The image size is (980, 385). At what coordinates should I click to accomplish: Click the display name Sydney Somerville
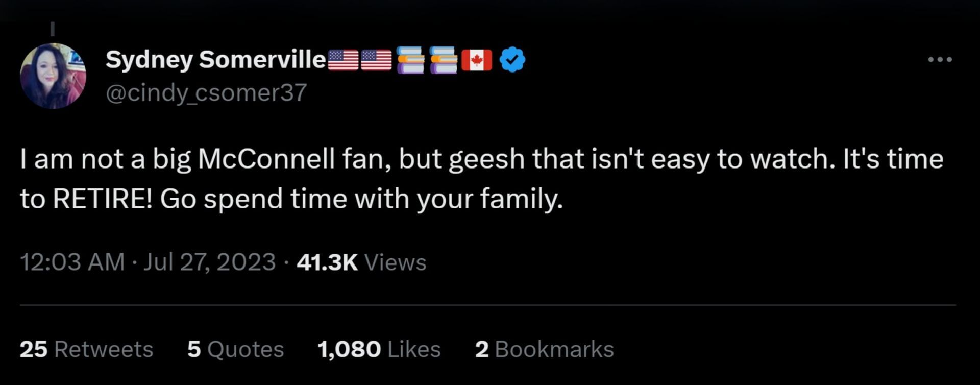coord(215,60)
